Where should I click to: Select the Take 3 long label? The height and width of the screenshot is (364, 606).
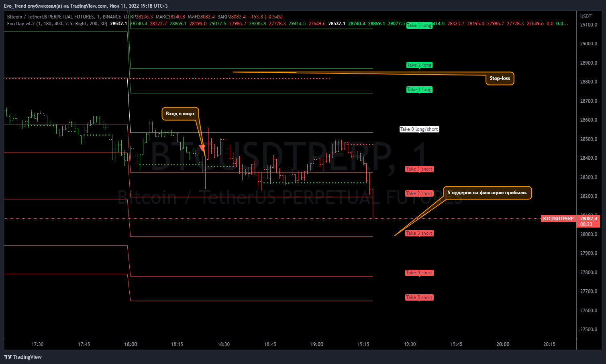pos(419,25)
